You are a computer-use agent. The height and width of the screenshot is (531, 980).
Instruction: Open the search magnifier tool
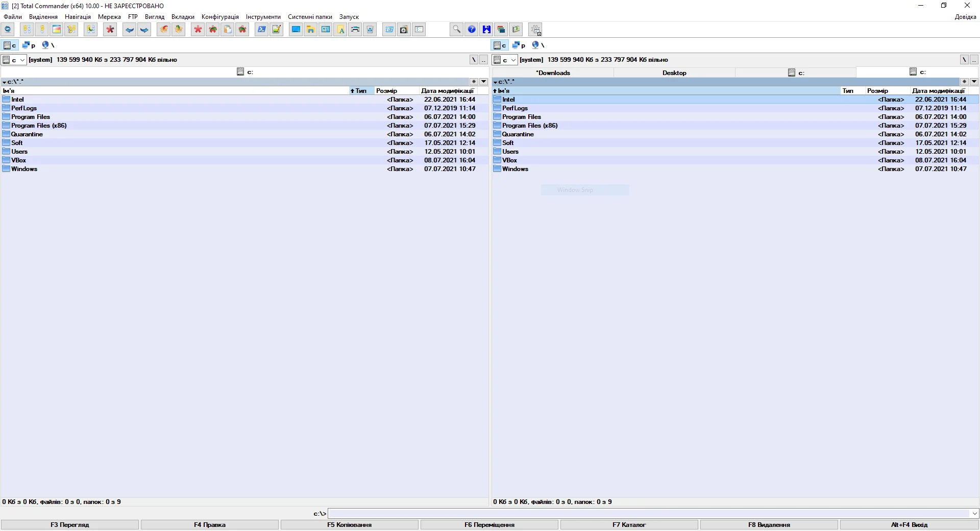click(x=456, y=29)
